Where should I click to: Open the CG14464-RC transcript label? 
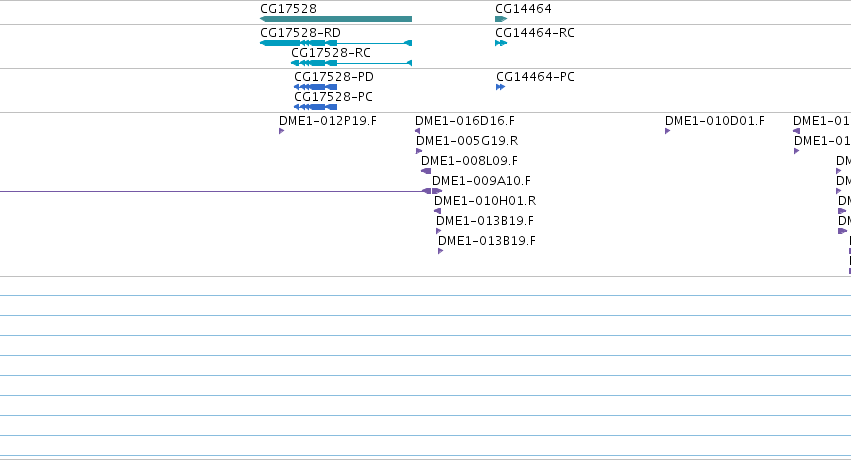click(535, 33)
